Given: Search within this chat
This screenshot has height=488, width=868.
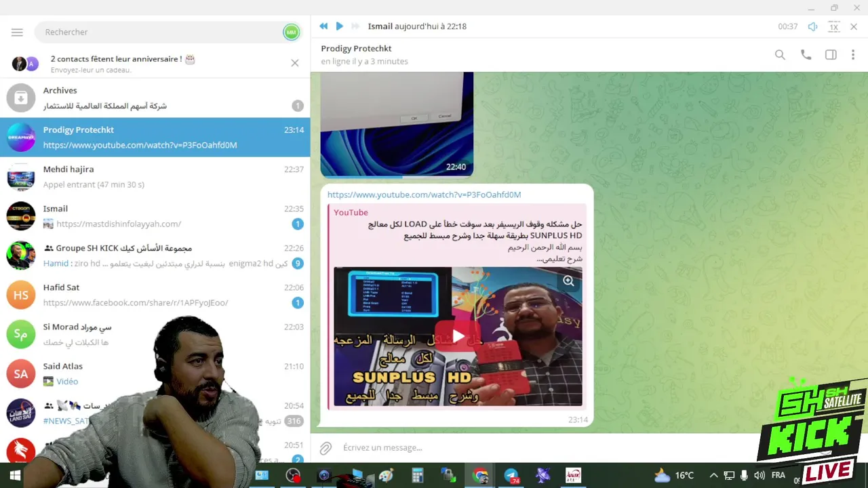Looking at the screenshot, I should [780, 55].
